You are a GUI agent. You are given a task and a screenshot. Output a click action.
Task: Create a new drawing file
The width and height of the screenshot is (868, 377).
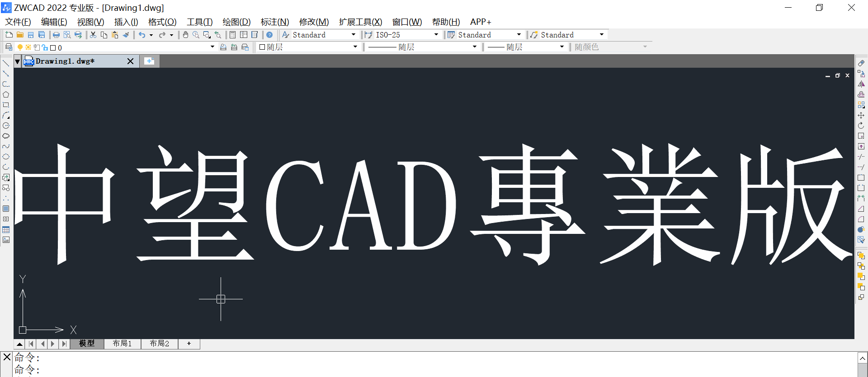(x=9, y=35)
